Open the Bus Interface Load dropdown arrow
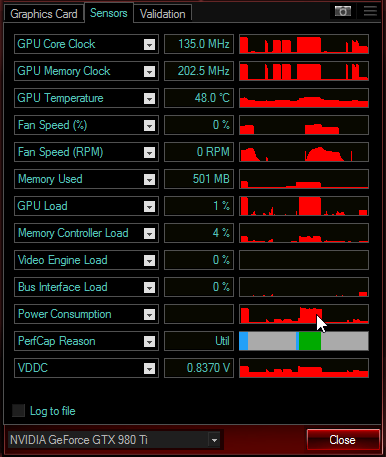The width and height of the screenshot is (386, 457). click(x=149, y=287)
